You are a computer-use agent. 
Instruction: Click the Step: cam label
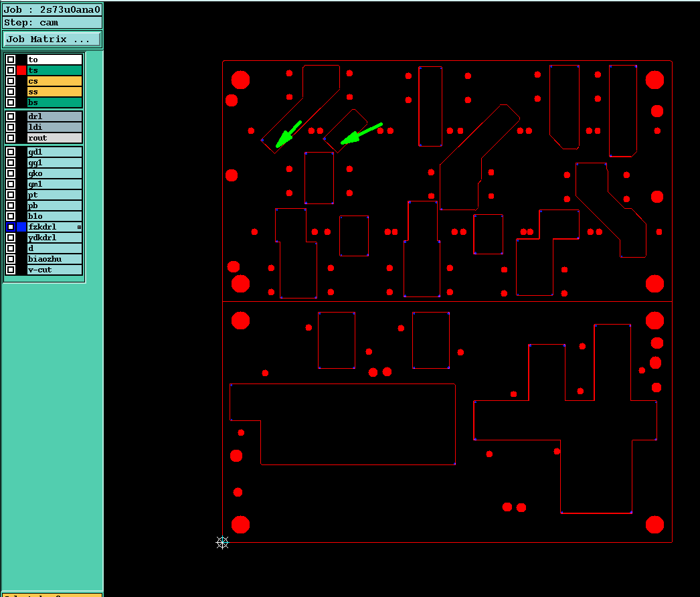52,23
